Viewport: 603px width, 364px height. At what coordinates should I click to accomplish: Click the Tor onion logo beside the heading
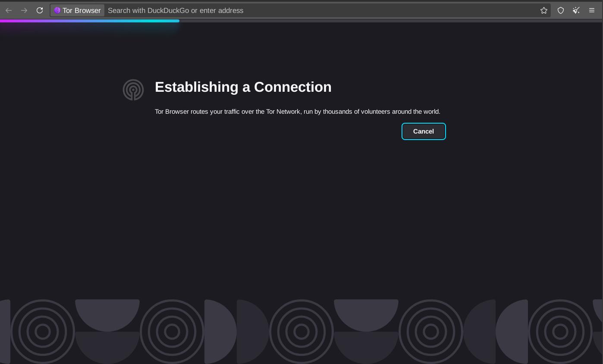pyautogui.click(x=133, y=90)
